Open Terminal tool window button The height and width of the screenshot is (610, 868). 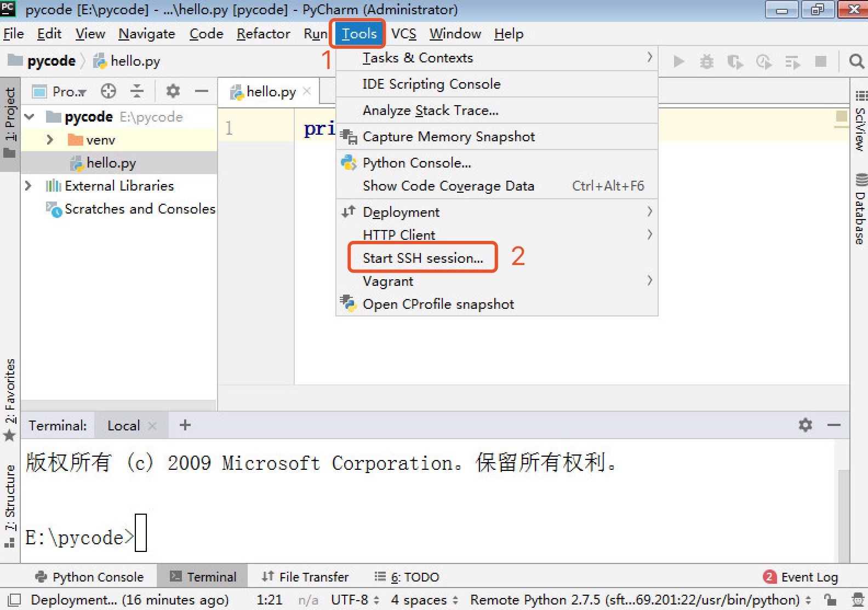click(203, 577)
